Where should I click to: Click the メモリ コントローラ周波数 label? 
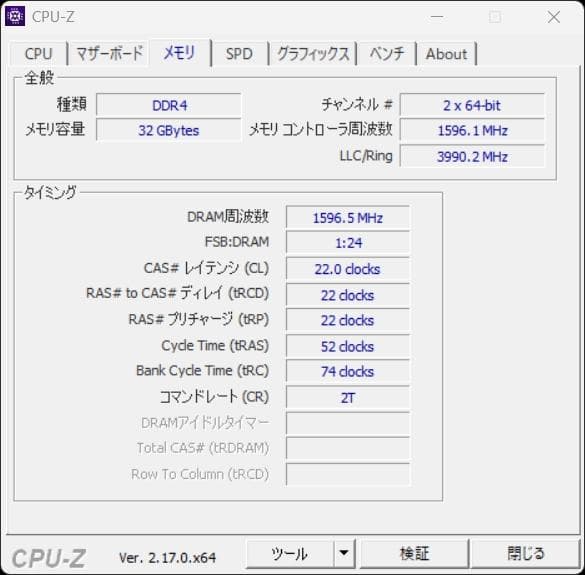(321, 129)
